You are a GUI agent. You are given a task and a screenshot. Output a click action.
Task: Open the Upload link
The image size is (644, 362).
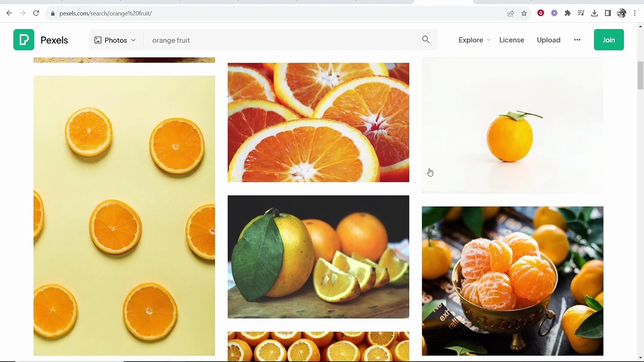(x=548, y=40)
